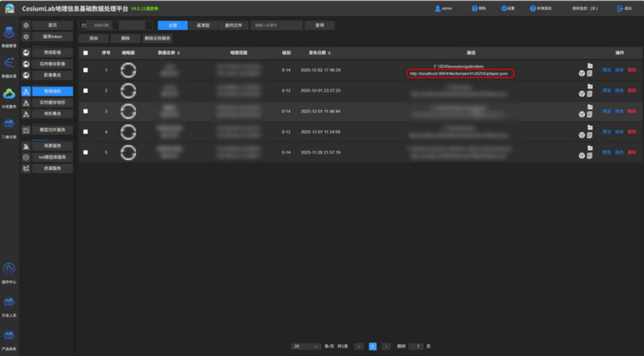Go to previous page with left arrow
The height and width of the screenshot is (356, 644).
coord(359,346)
